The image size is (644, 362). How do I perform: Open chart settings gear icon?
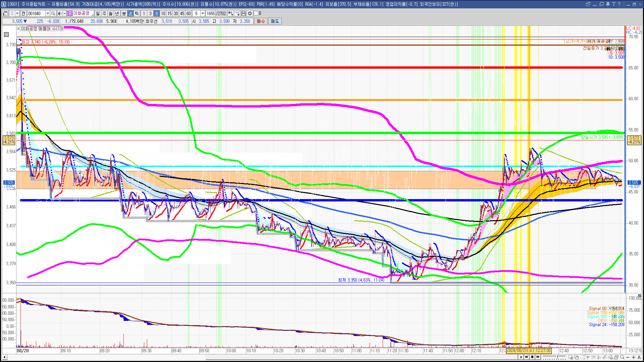click(x=250, y=13)
